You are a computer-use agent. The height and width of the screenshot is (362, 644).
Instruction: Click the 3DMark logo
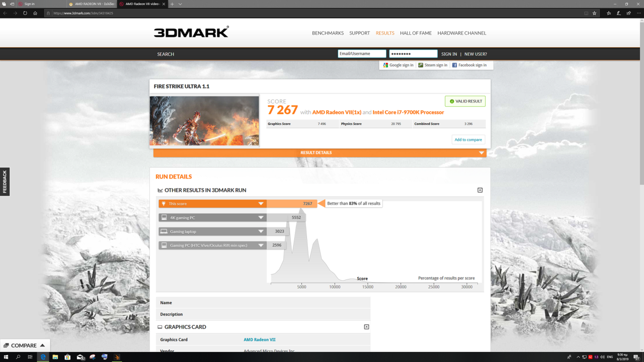[191, 32]
